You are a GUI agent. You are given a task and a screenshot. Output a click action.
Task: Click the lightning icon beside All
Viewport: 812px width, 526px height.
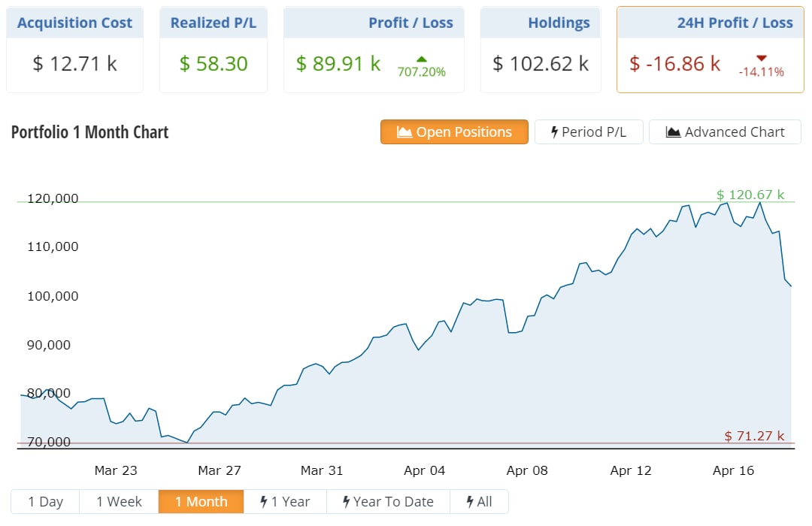pyautogui.click(x=470, y=501)
